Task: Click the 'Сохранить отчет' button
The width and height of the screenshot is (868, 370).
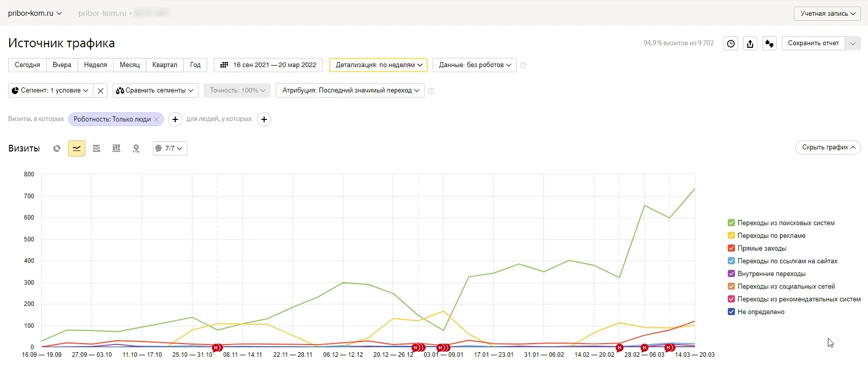Action: point(813,43)
